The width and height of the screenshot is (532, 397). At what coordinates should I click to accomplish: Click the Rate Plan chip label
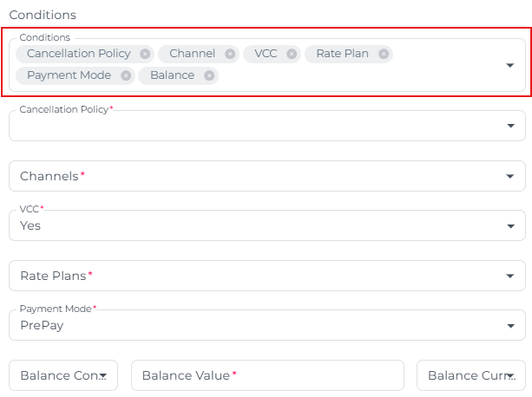342,54
